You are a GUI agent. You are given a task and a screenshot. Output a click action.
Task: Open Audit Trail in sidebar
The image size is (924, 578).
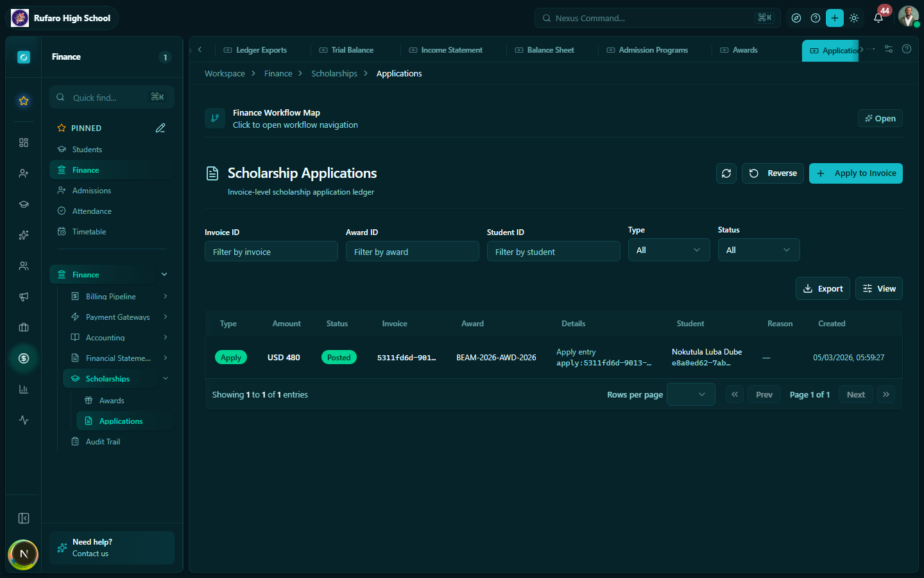[x=118, y=442]
